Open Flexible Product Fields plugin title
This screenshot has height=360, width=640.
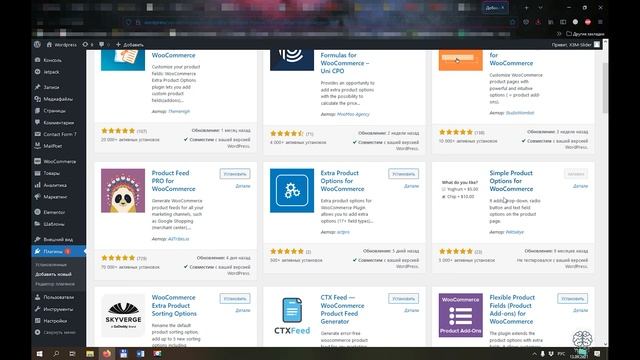[512, 309]
